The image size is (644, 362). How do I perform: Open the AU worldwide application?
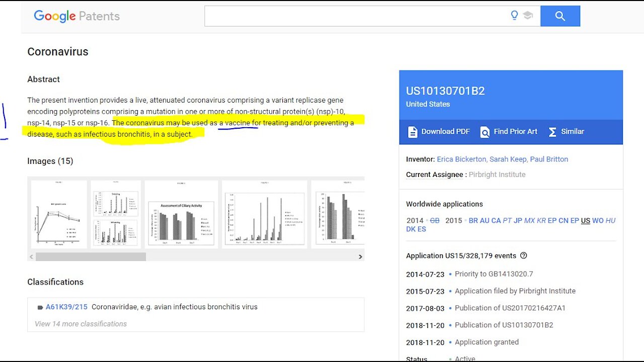click(485, 221)
